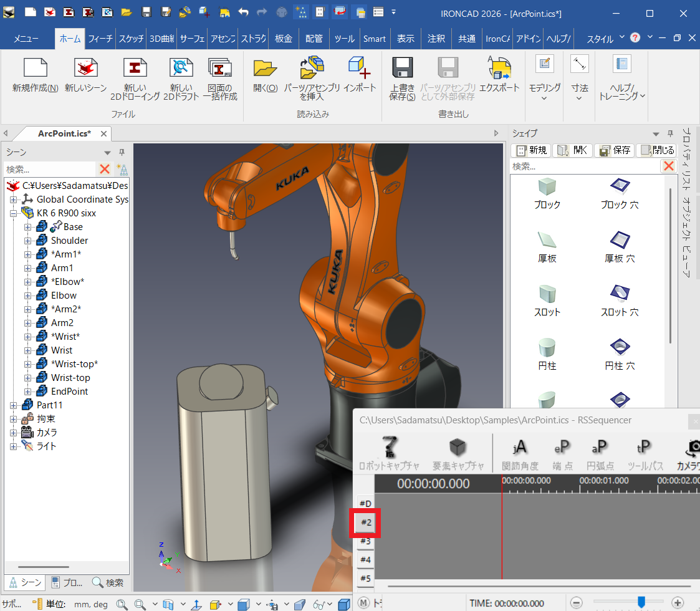Screen dimensions: 700x611
Task: Select track #2 in the sequencer
Action: click(x=366, y=522)
